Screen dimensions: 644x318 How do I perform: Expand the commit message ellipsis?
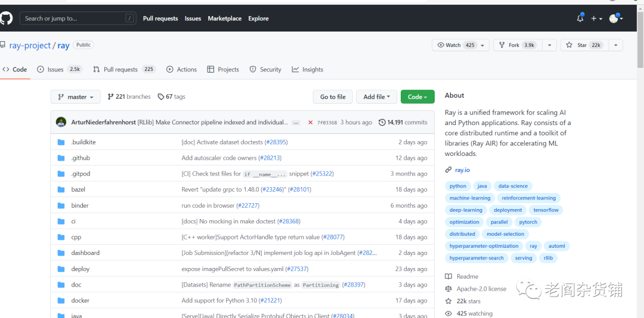click(296, 123)
